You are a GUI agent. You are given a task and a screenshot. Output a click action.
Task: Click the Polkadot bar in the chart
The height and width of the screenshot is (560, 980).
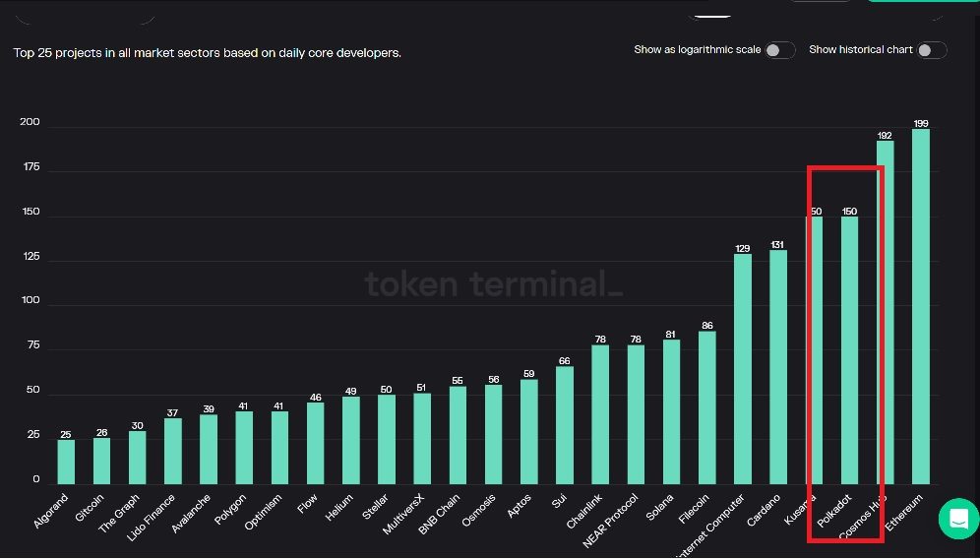[849, 349]
